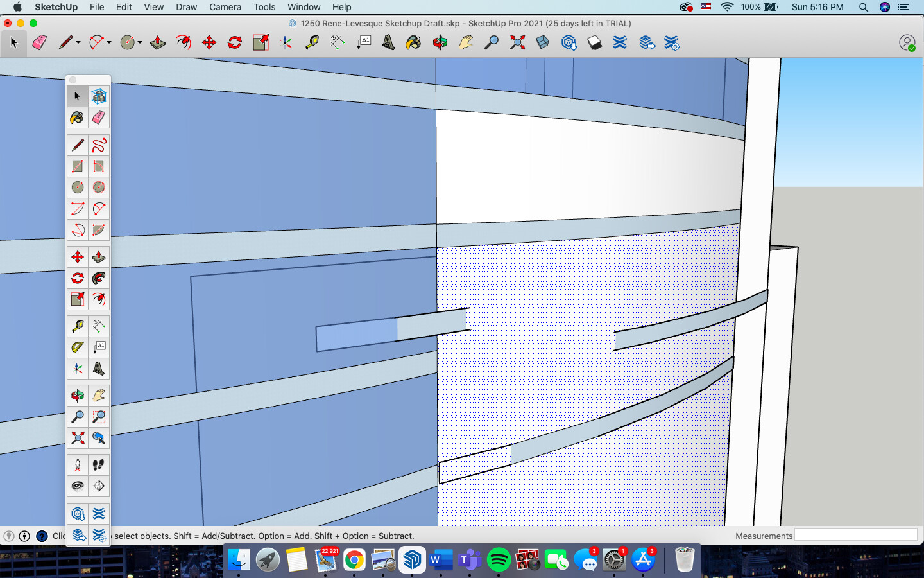The width and height of the screenshot is (924, 578).
Task: Select the Walk tool in the tool palette
Action: (x=99, y=464)
